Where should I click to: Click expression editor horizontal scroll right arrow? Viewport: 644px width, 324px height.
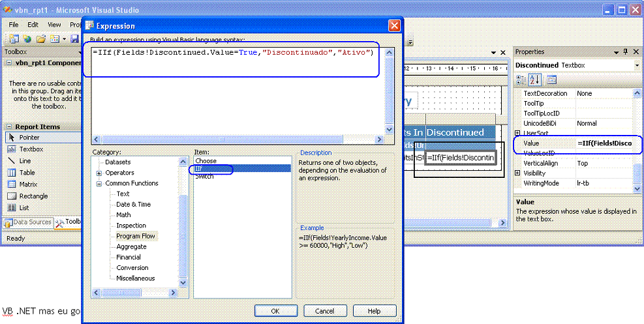(x=380, y=140)
